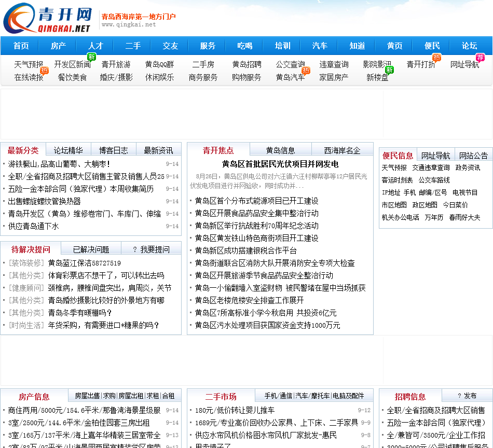
Task: Open the 180元/低价转让婴儿推车 listing
Action: [x=235, y=410]
